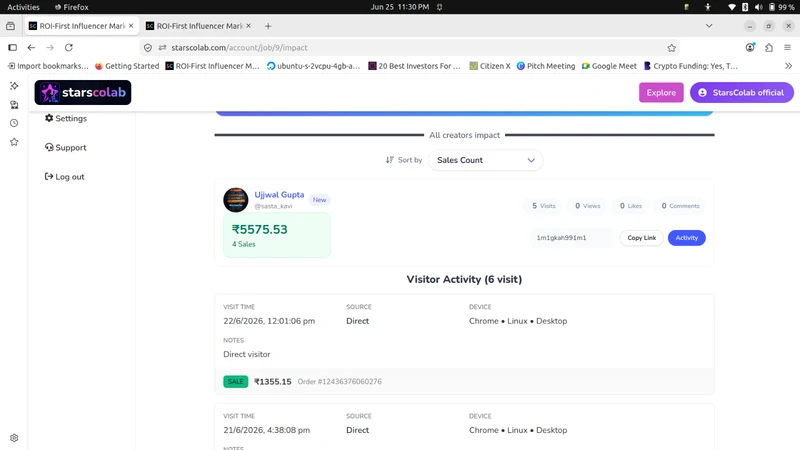Open the tracking protection shield icon
Screen dimensions: 800x450
click(148, 47)
